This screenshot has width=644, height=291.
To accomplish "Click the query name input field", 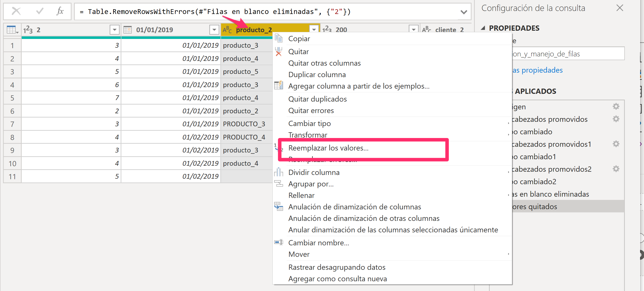I will (x=568, y=54).
